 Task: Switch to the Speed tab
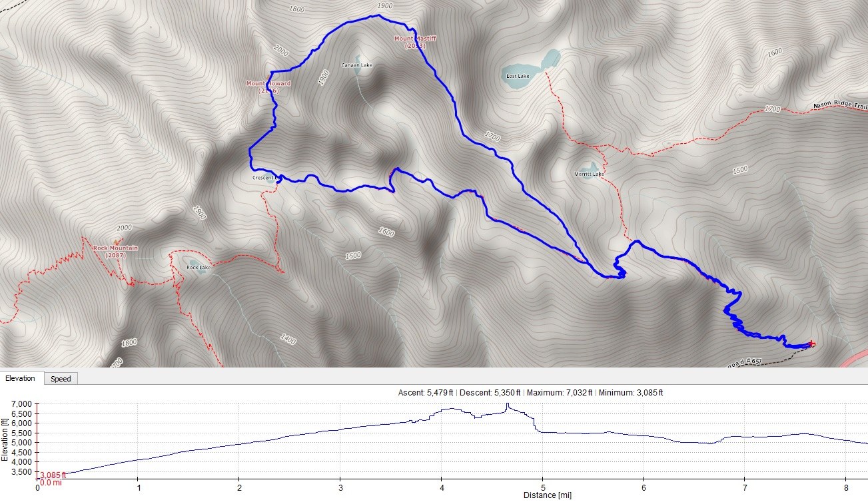[61, 379]
